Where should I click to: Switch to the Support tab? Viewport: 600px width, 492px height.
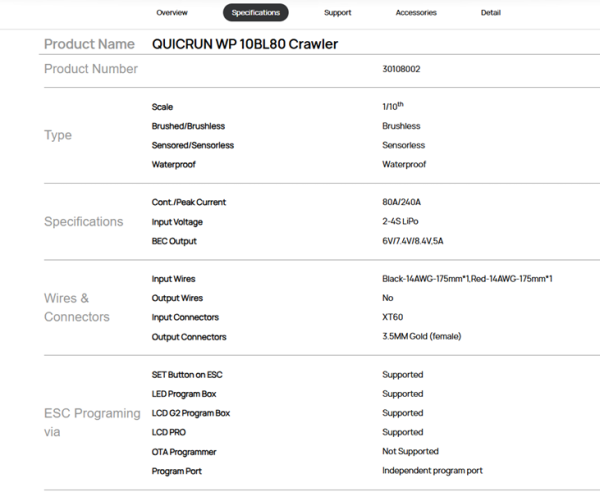click(338, 13)
